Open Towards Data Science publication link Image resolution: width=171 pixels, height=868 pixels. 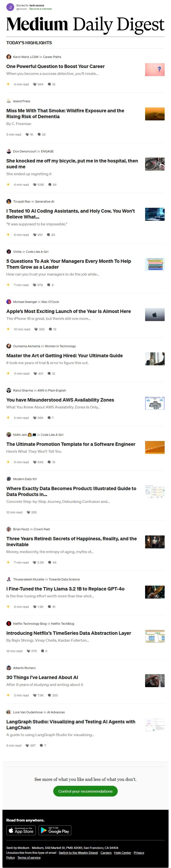[64, 579]
